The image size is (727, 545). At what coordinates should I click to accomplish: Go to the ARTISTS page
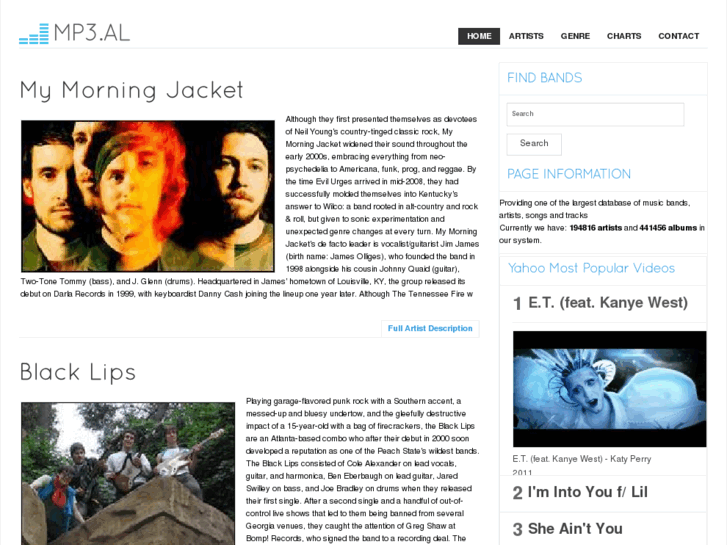click(x=526, y=36)
